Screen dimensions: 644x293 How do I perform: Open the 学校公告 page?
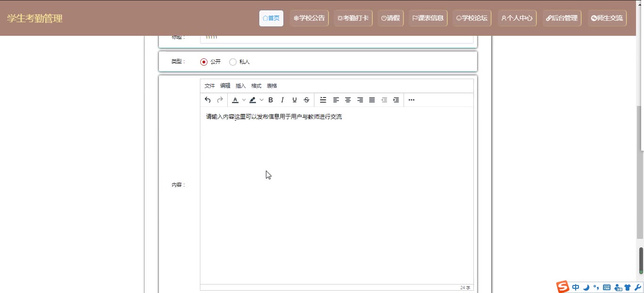pyautogui.click(x=309, y=18)
